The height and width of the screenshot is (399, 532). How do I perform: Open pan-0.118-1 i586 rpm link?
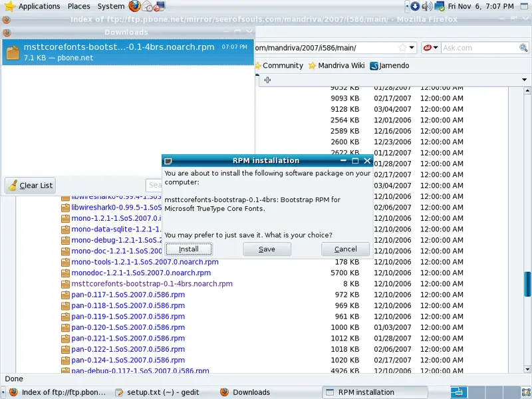tap(128, 305)
